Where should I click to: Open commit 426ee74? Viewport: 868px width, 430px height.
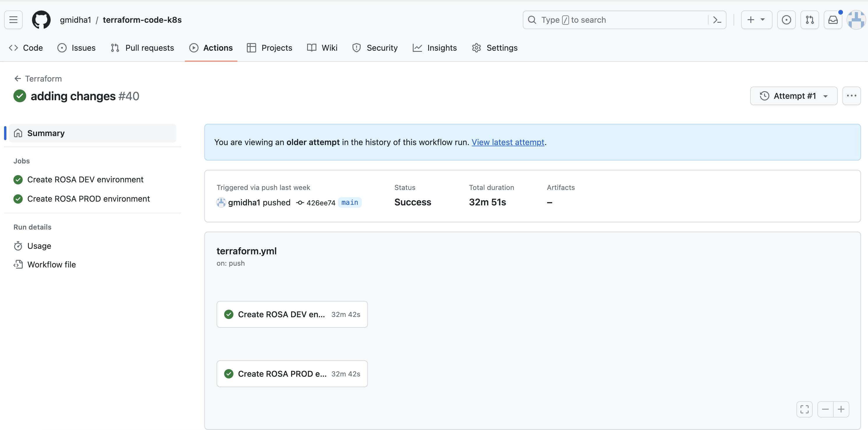321,203
